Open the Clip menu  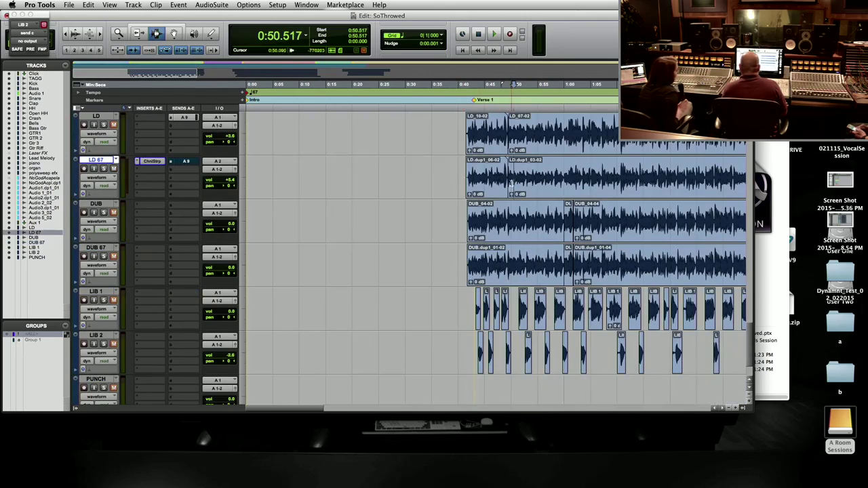(156, 5)
